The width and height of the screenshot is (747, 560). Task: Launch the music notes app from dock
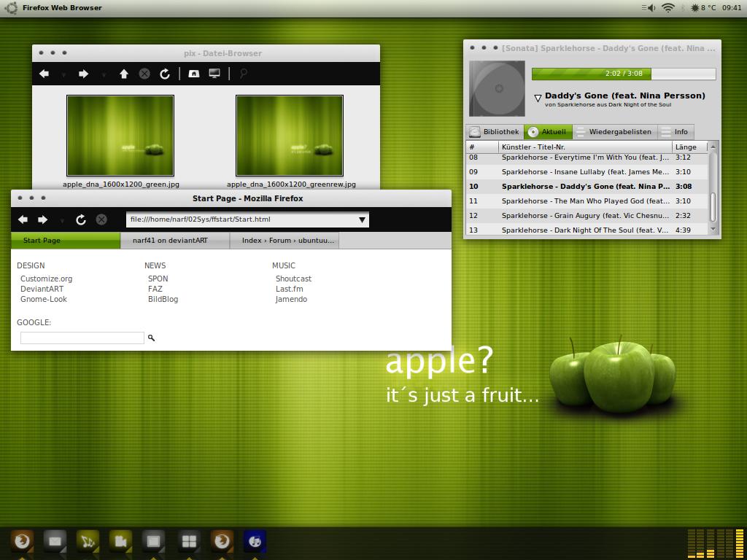point(88,542)
